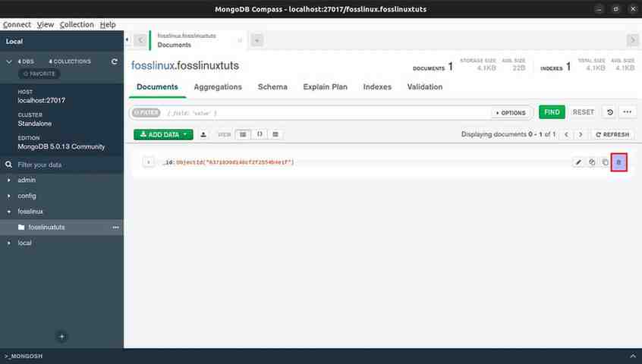Collapse the fosslinux database
This screenshot has width=642, height=364.
(x=8, y=212)
